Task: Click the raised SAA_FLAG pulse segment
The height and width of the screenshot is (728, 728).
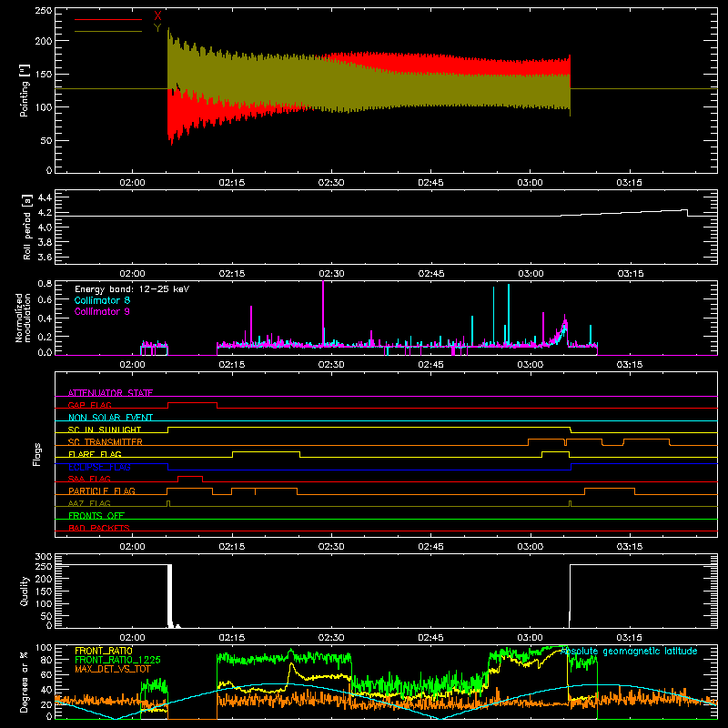Action: click(x=190, y=476)
